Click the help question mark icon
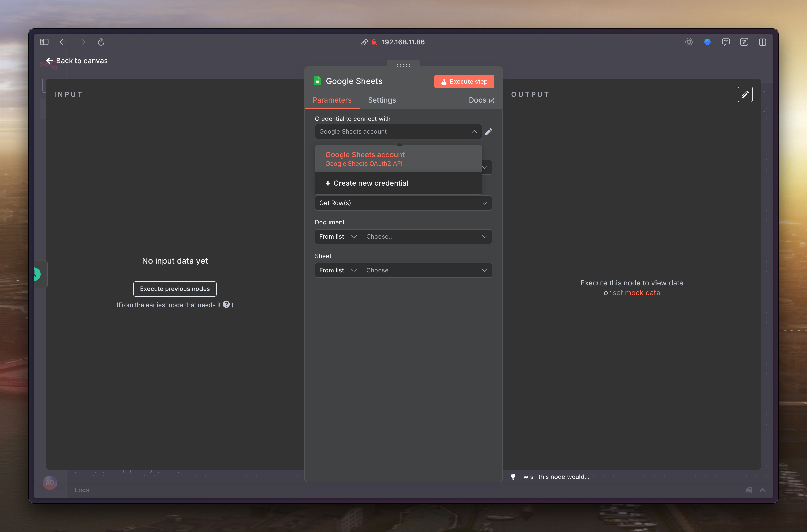The image size is (807, 532). [226, 304]
